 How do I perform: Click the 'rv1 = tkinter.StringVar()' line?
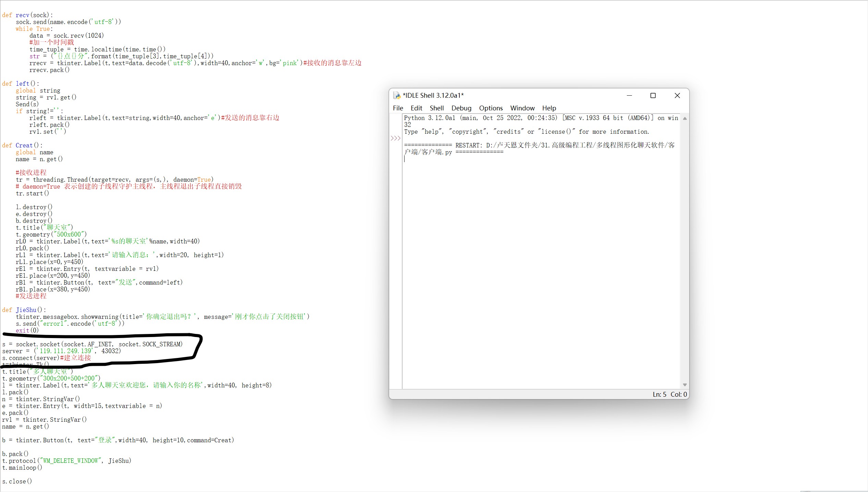pyautogui.click(x=44, y=420)
